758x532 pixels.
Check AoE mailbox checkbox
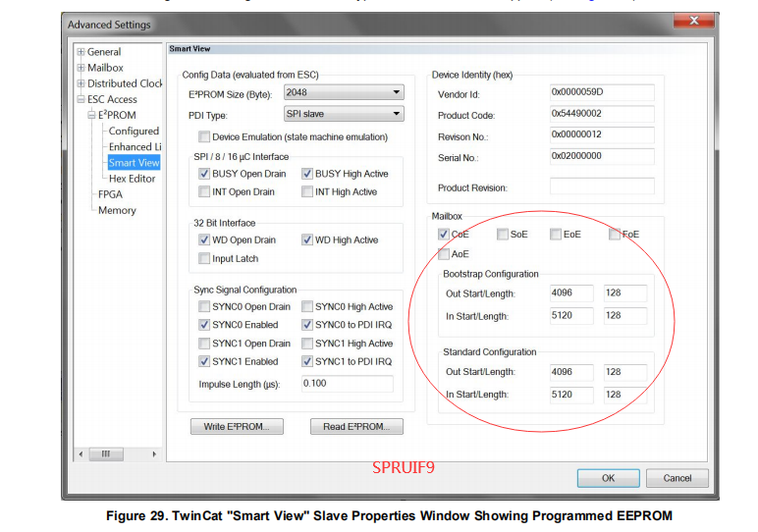[443, 253]
